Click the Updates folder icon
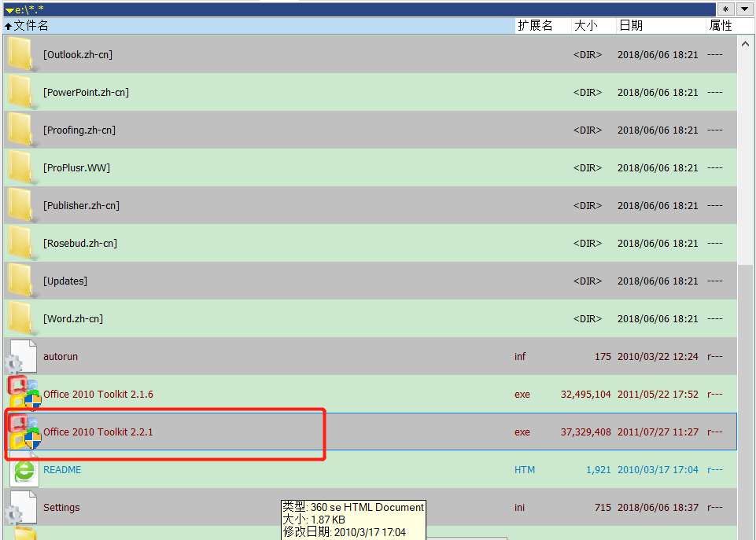The image size is (756, 540). (x=20, y=281)
